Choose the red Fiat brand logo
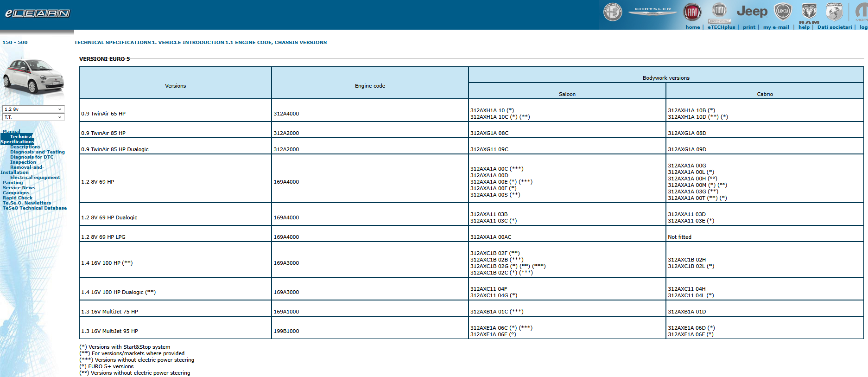Viewport: 868px width, 377px height. [692, 12]
